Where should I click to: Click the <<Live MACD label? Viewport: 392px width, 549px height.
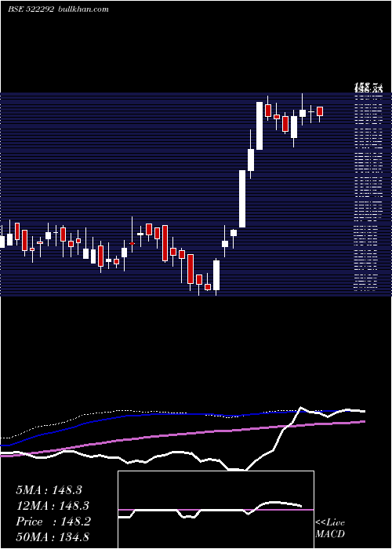click(x=330, y=529)
